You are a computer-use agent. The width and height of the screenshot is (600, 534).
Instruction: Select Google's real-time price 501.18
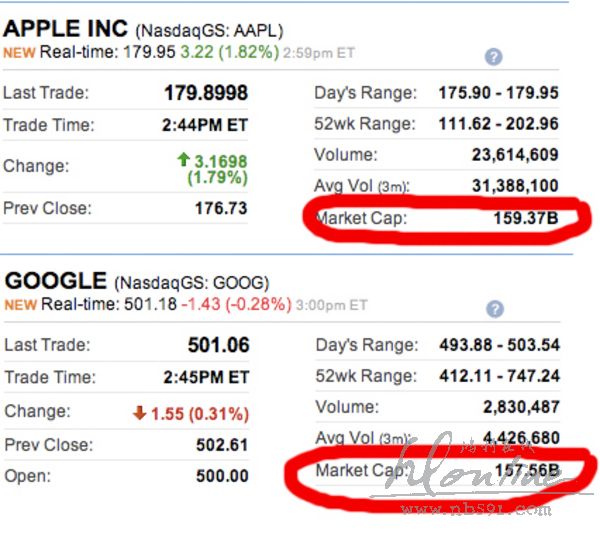tap(146, 304)
